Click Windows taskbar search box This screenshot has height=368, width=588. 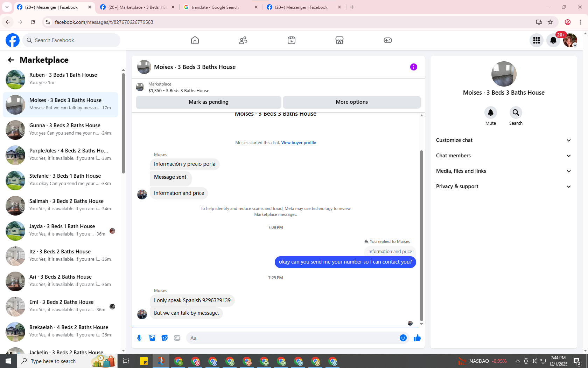pos(67,361)
